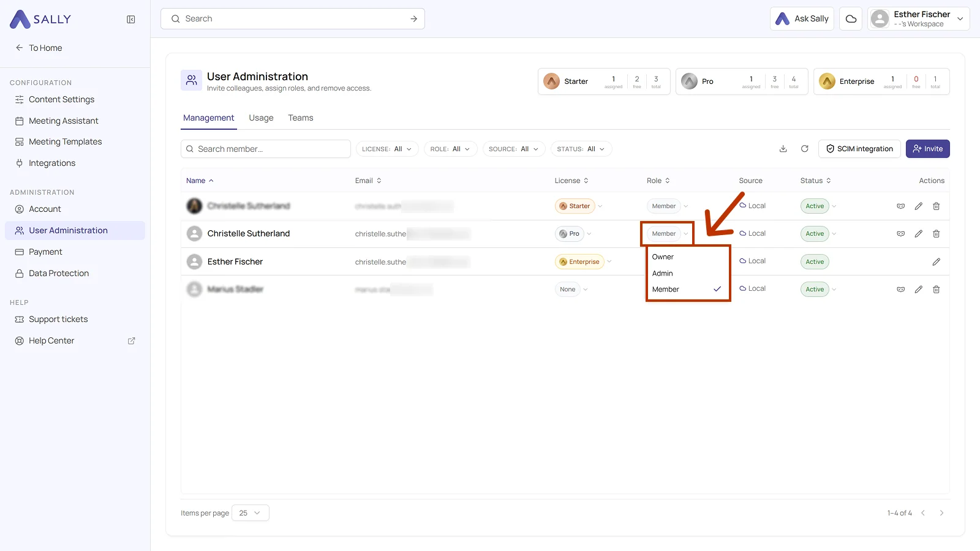Viewport: 980px width, 551px height.
Task: Open the Source filter dropdown
Action: coord(513,149)
